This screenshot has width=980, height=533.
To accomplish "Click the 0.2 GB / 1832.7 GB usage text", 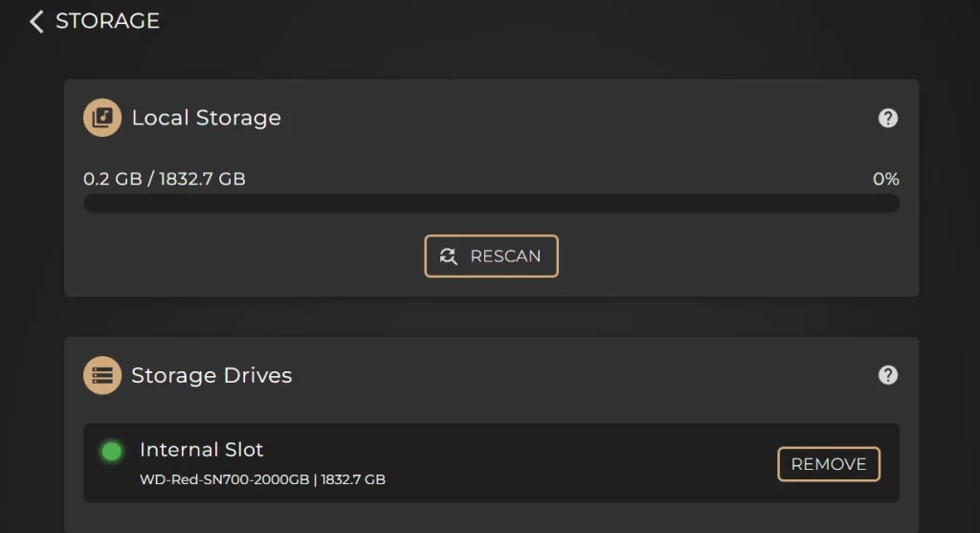I will [x=165, y=179].
